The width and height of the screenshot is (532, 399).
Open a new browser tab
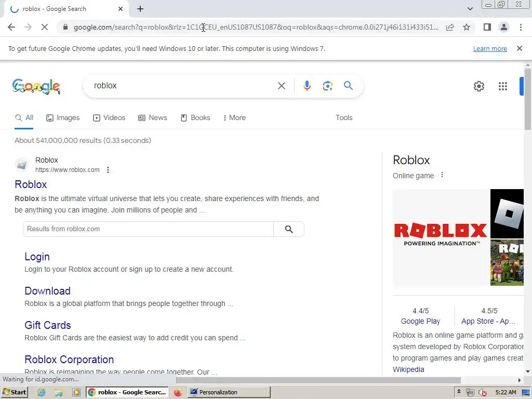click(x=140, y=9)
